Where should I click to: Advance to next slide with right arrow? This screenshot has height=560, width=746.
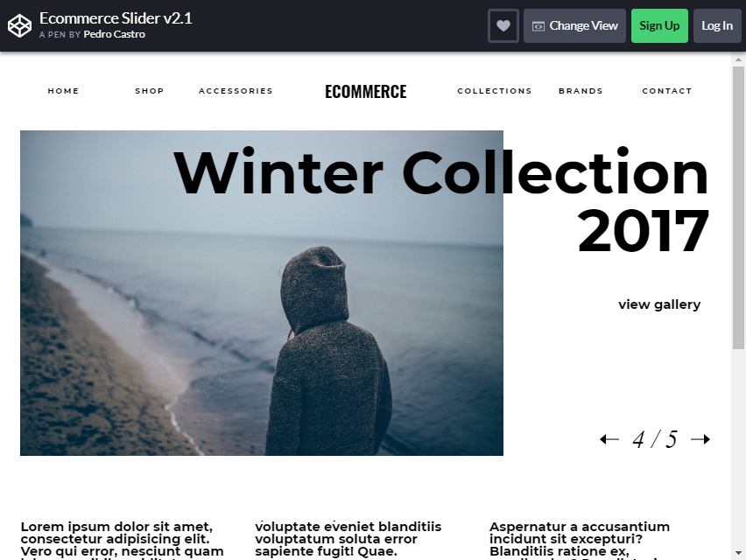pyautogui.click(x=700, y=439)
